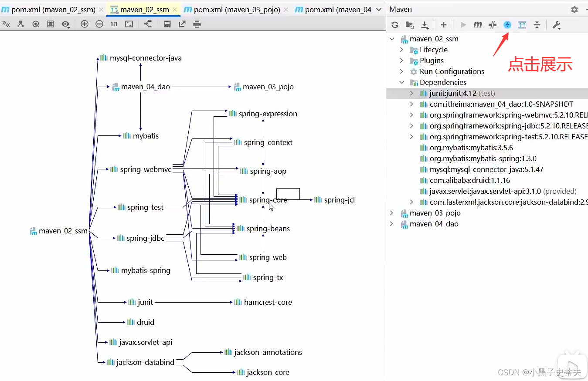Select the jackson-databind diagram node
The image size is (588, 381).
tap(140, 362)
